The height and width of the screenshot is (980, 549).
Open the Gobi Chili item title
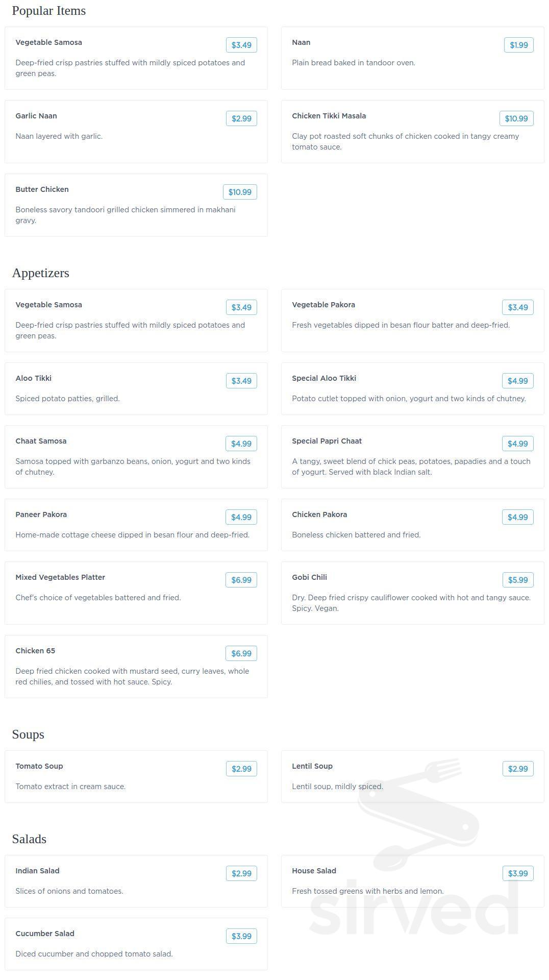click(x=310, y=577)
